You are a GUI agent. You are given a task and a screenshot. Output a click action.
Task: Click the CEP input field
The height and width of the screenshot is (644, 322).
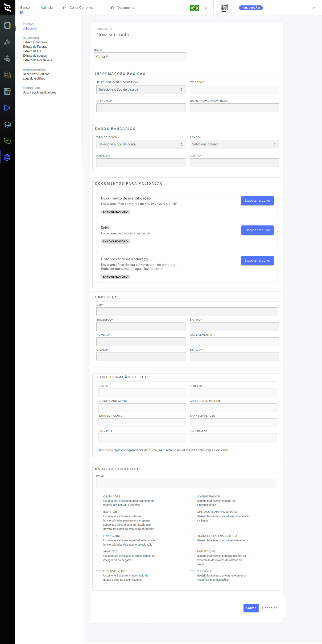[x=187, y=312]
